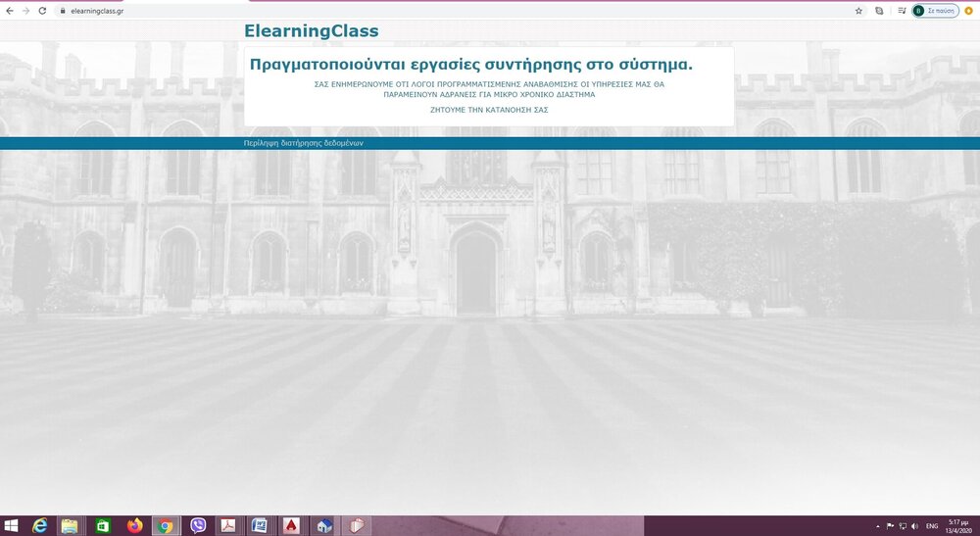Bookmark this page with the star icon
The image size is (980, 536).
858,11
